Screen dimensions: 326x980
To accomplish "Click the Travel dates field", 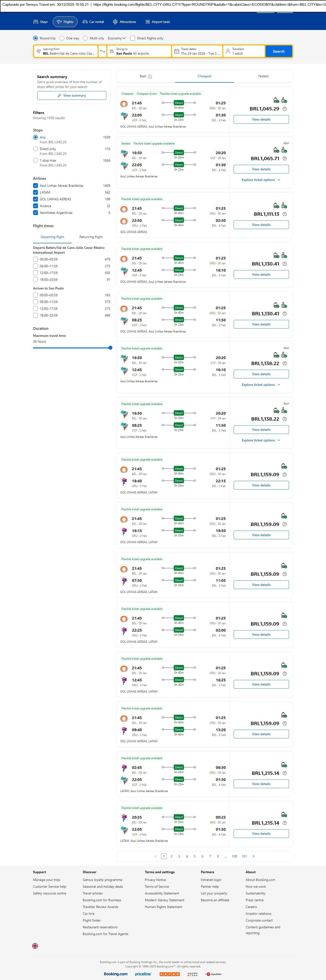I will coord(197,51).
